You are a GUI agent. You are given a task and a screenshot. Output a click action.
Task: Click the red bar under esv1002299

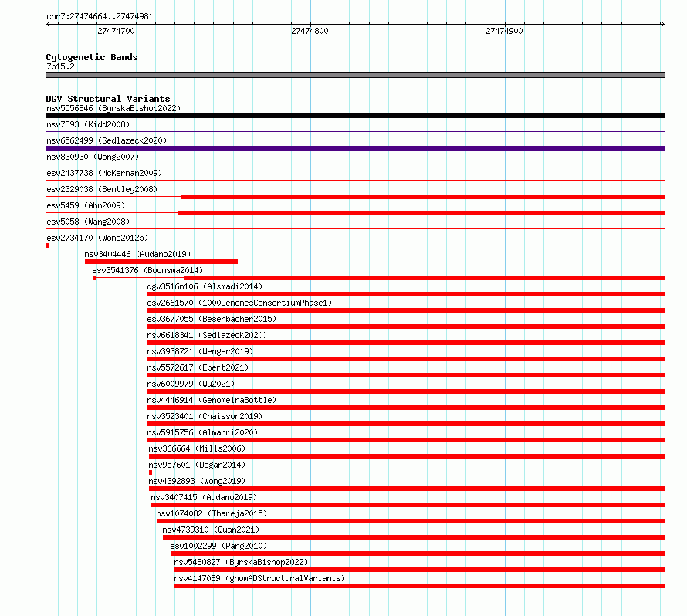point(418,553)
